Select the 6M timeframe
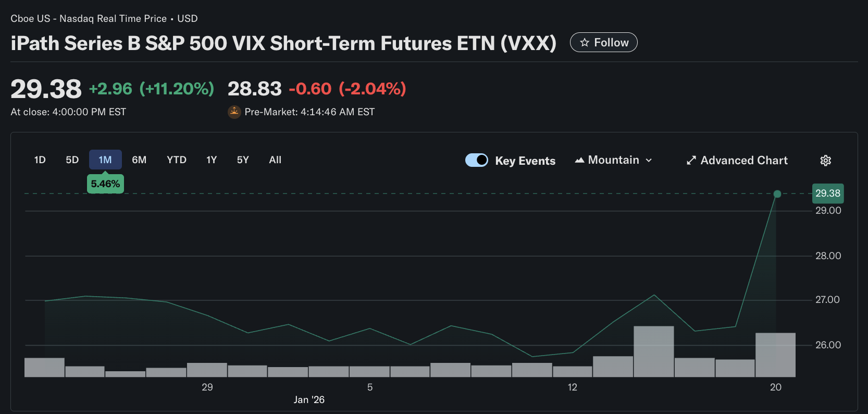This screenshot has width=868, height=414. click(139, 160)
